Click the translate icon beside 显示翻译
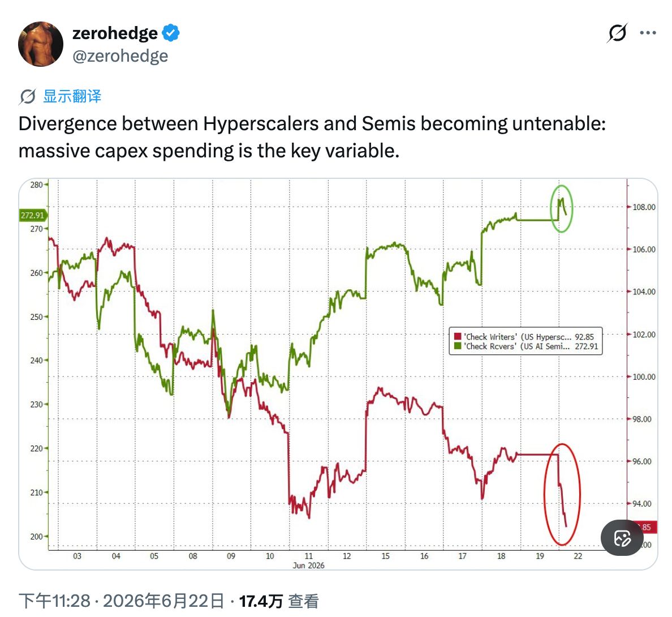The width and height of the screenshot is (672, 617). tap(27, 96)
